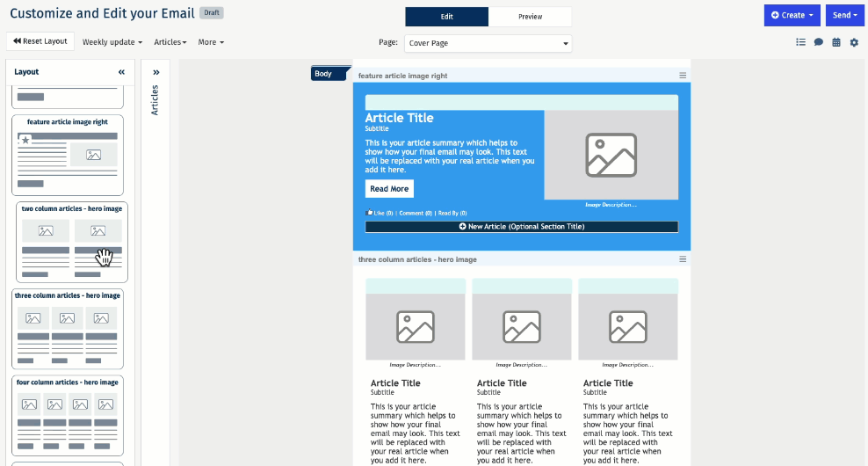Open feature article section hamburger menu
Viewport: 868px width, 466px height.
click(683, 76)
